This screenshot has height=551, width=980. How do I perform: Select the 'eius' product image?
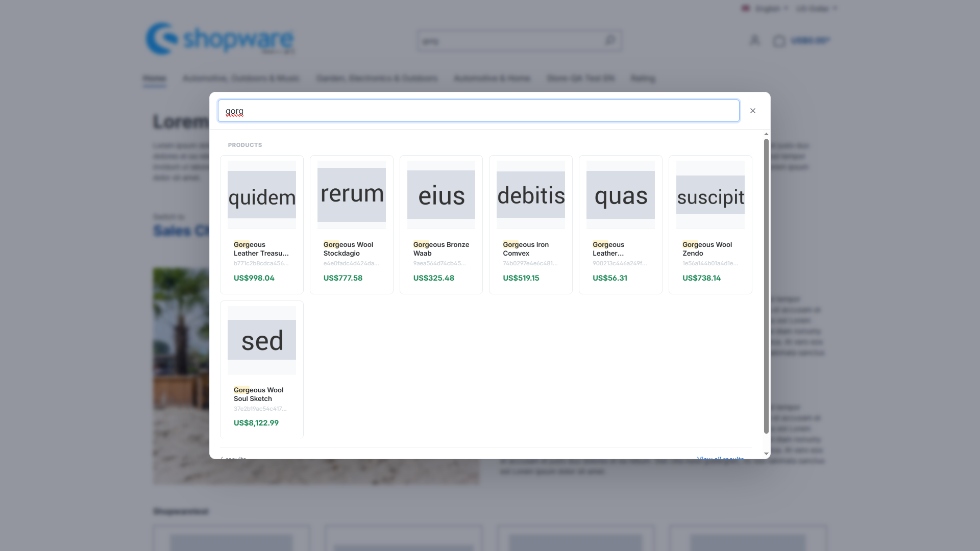(x=441, y=195)
